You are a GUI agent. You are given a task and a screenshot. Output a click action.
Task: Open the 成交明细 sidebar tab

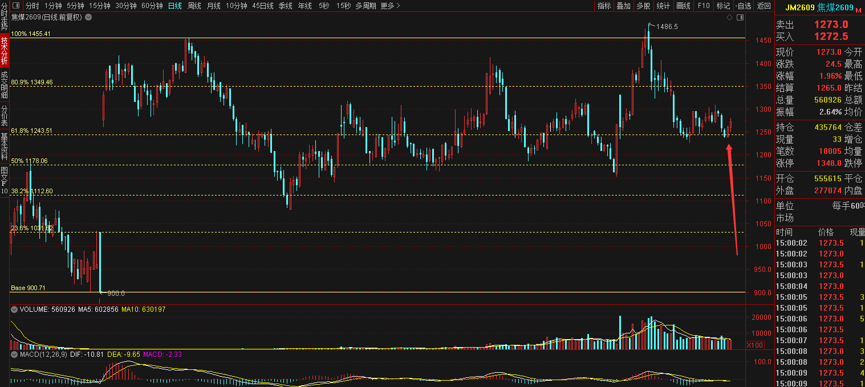(x=4, y=85)
